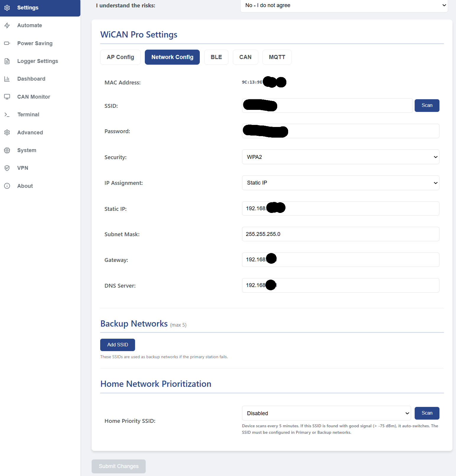The width and height of the screenshot is (456, 476).
Task: Focus the DNS Server input field
Action: click(x=340, y=286)
